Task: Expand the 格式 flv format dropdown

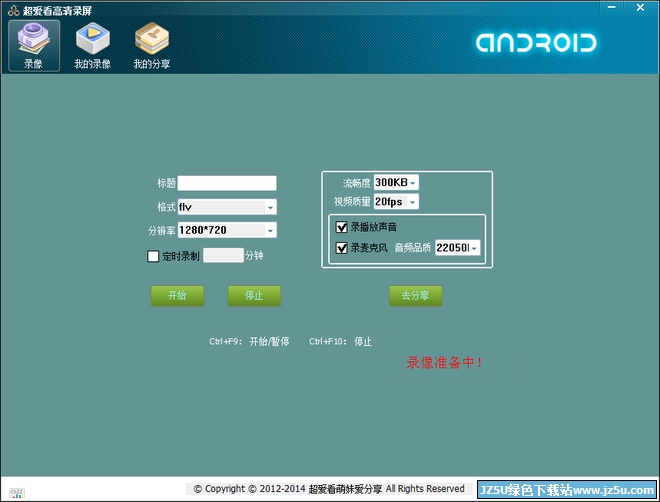Action: click(x=227, y=207)
